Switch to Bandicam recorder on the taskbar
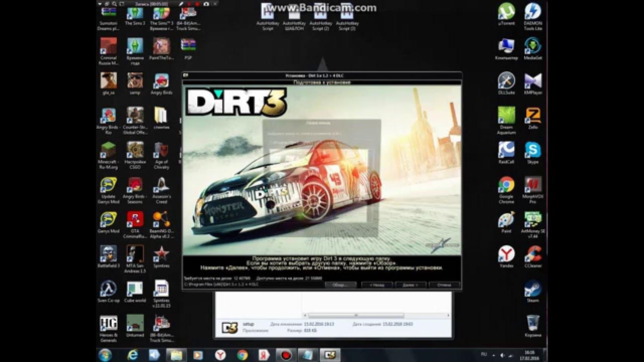 pyautogui.click(x=287, y=355)
